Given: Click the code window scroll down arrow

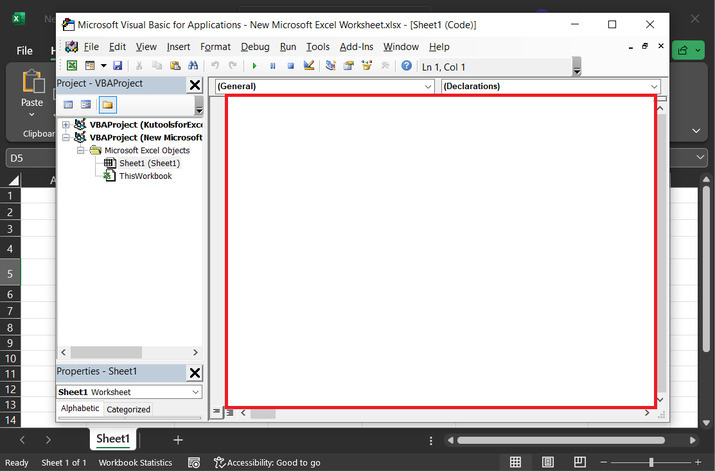Looking at the screenshot, I should 660,399.
